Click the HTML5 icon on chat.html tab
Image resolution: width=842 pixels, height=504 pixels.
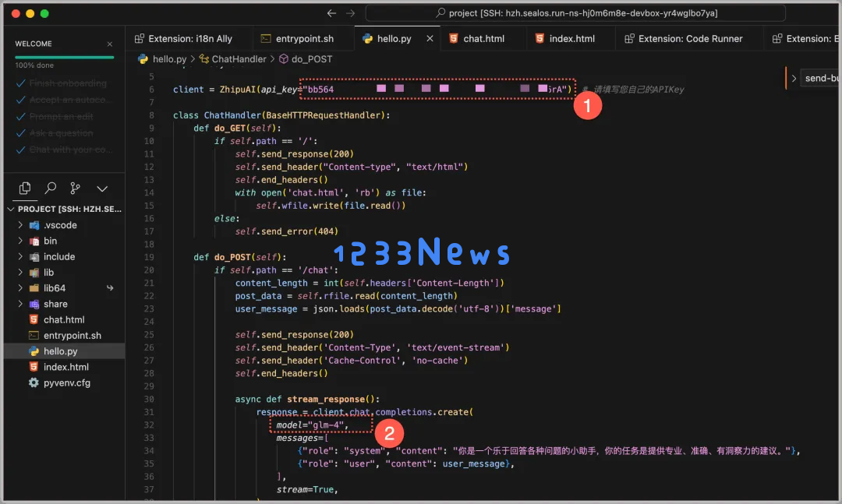454,39
